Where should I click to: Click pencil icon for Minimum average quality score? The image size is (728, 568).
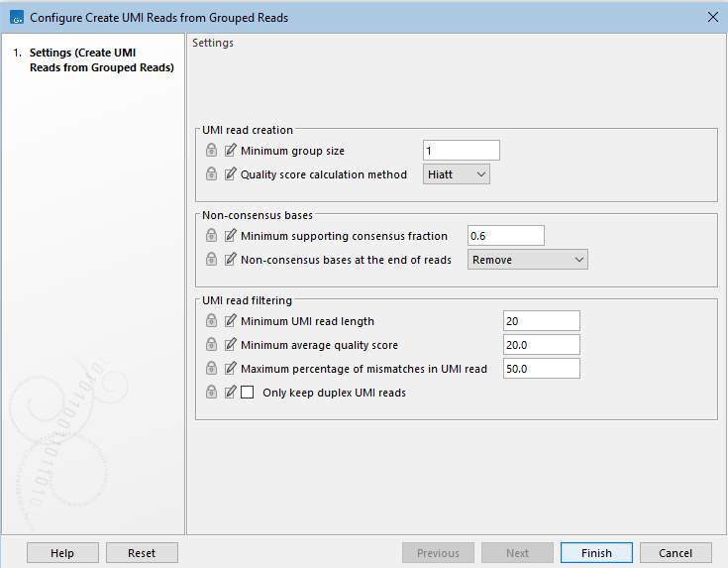231,345
